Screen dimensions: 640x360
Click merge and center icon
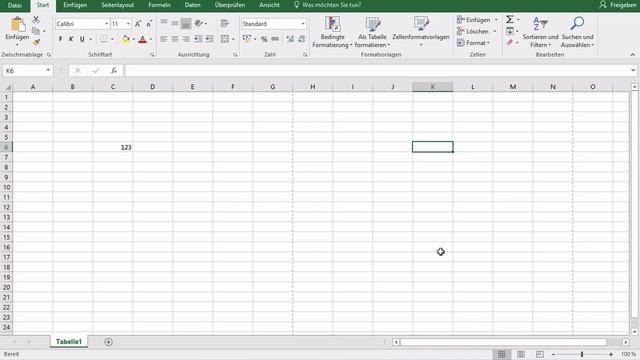[224, 39]
